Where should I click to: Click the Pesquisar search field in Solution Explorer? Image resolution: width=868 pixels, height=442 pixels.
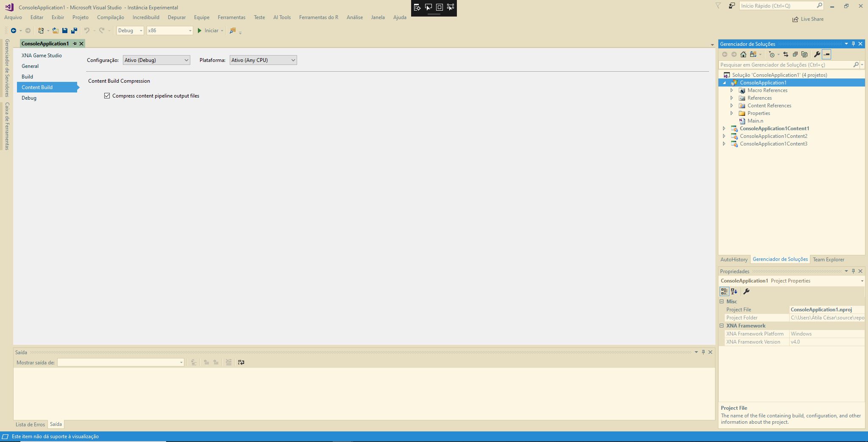(784, 65)
